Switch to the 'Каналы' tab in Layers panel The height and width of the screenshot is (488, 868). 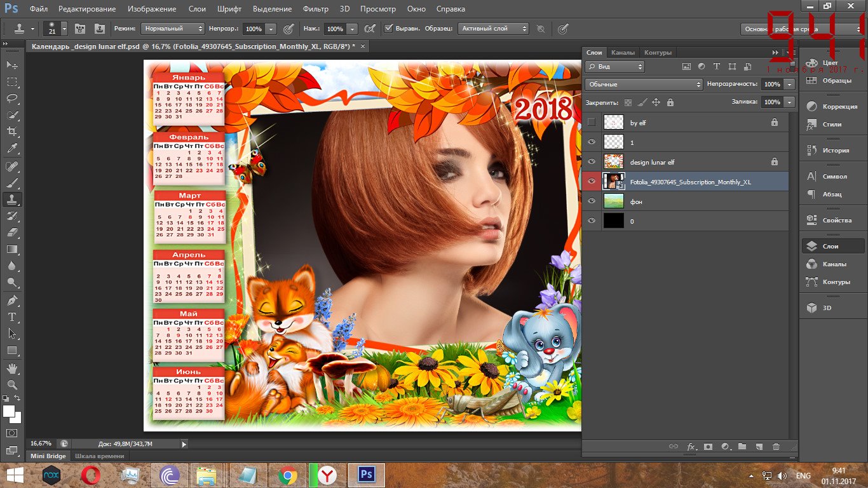[623, 52]
